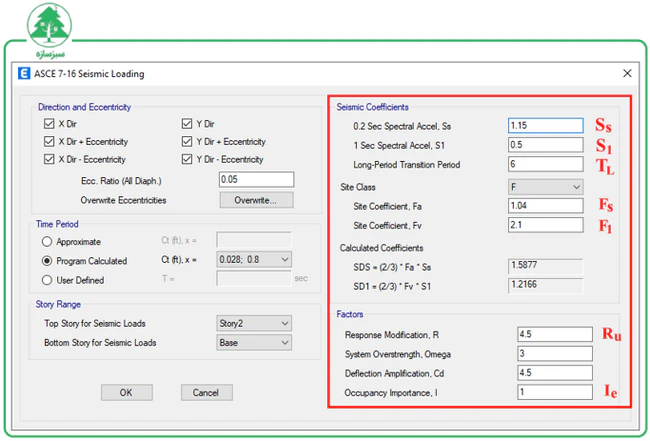
Task: Edit the Site Coefficient Fv field
Action: tap(546, 225)
